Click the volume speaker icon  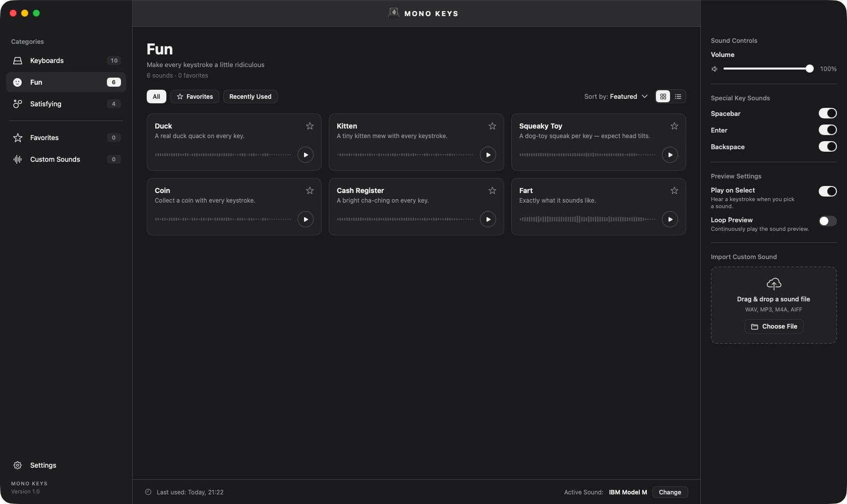coord(714,69)
